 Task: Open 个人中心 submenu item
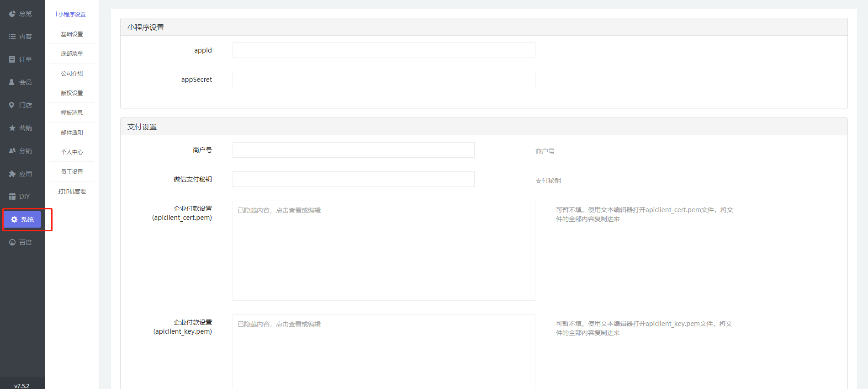pyautogui.click(x=72, y=152)
